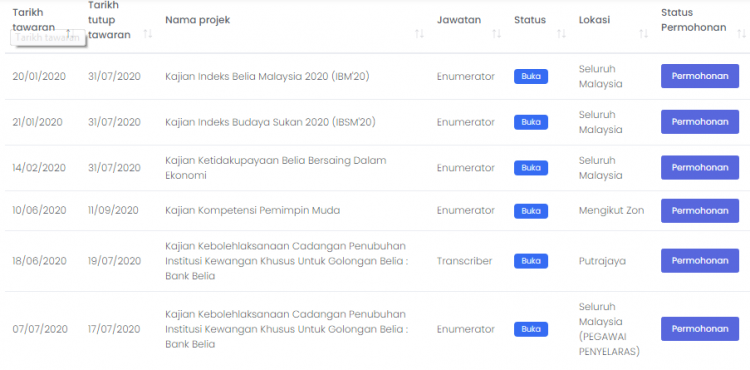The height and width of the screenshot is (370, 750).
Task: Click closing date 17/07/2020
Action: 114,329
